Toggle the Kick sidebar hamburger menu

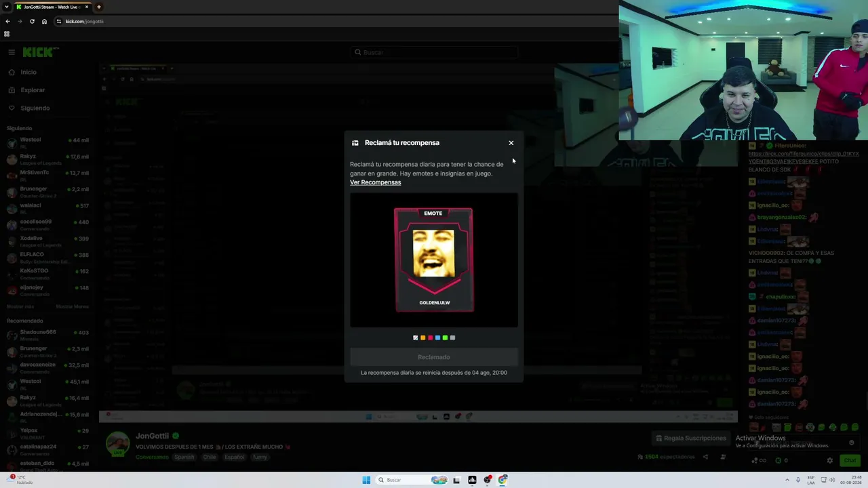tap(12, 52)
